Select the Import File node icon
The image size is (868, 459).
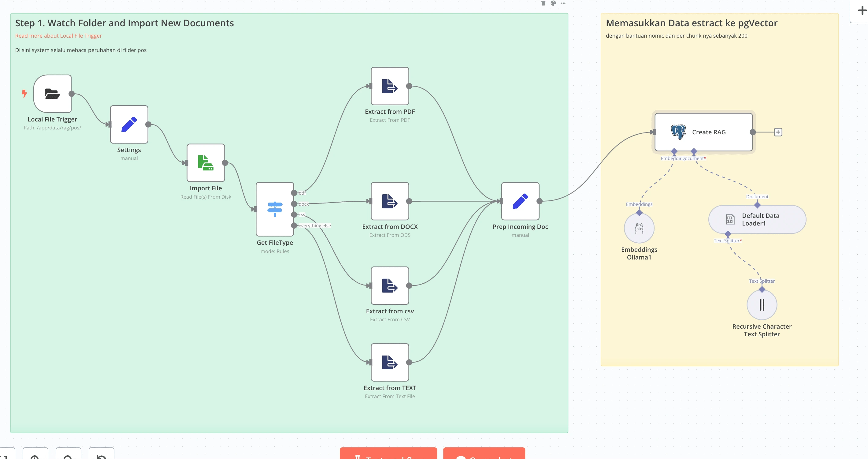[x=206, y=163]
